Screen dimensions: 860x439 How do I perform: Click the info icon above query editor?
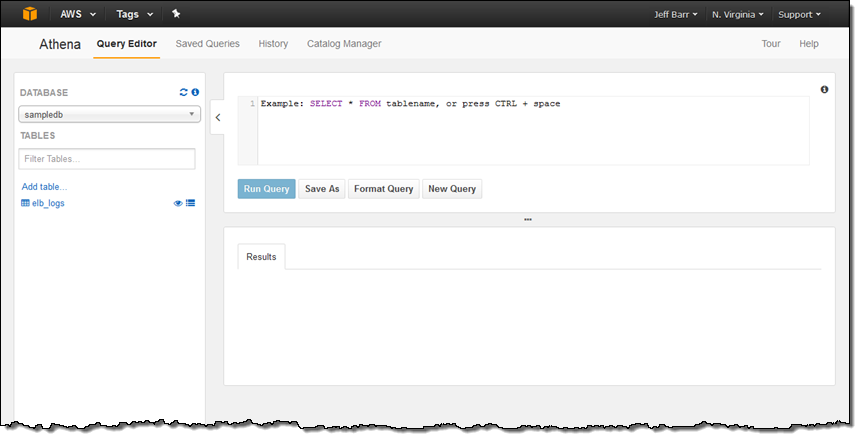coord(824,89)
